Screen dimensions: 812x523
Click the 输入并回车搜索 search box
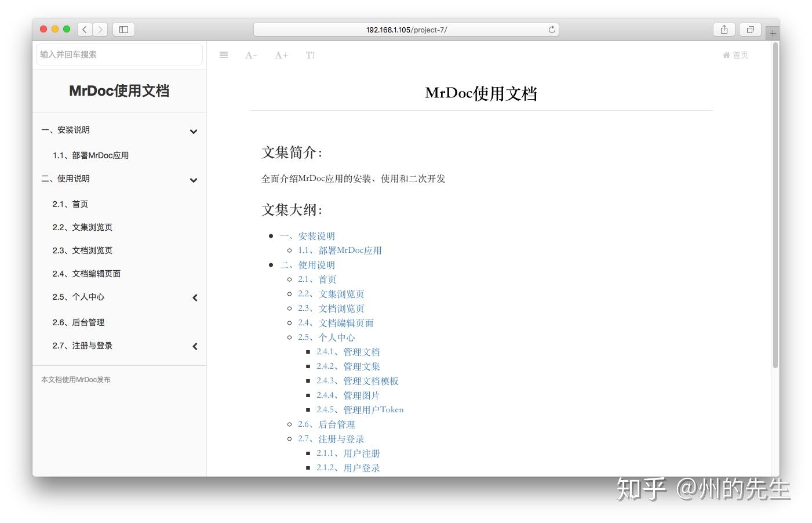point(119,55)
